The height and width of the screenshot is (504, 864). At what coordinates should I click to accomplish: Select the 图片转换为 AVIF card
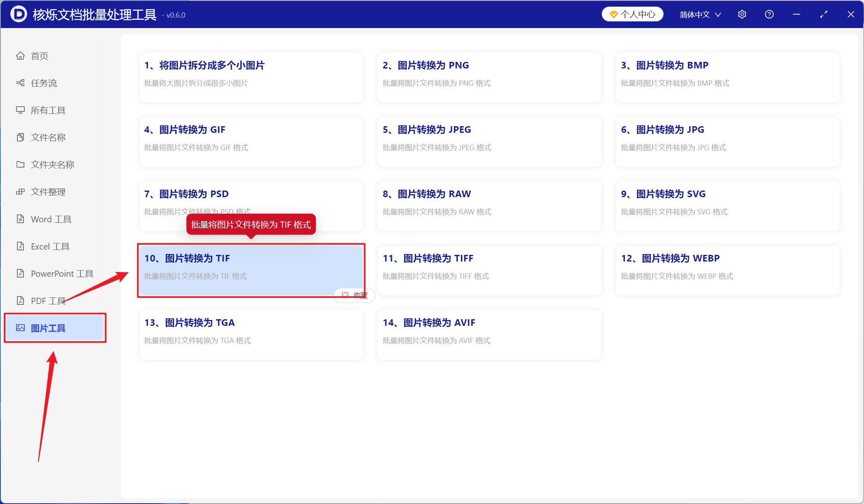(489, 334)
